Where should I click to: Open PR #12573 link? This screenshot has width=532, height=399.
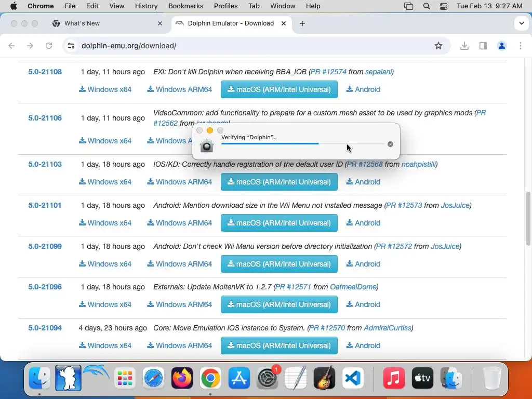coord(404,205)
